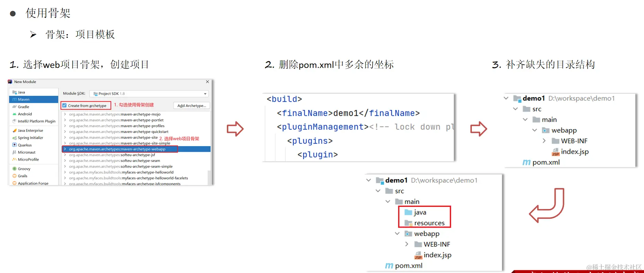Click Module SDK label in New Module dialog

pos(74,93)
